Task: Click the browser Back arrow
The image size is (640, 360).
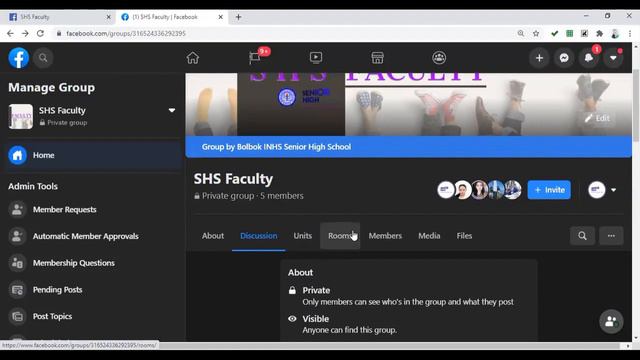Action: pyautogui.click(x=10, y=33)
